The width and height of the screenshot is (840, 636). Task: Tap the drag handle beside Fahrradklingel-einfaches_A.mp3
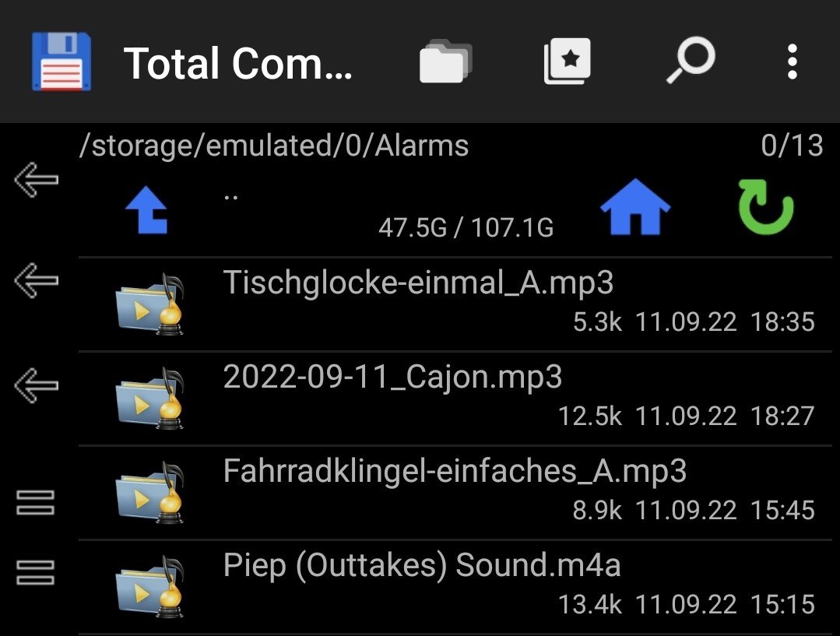36,502
